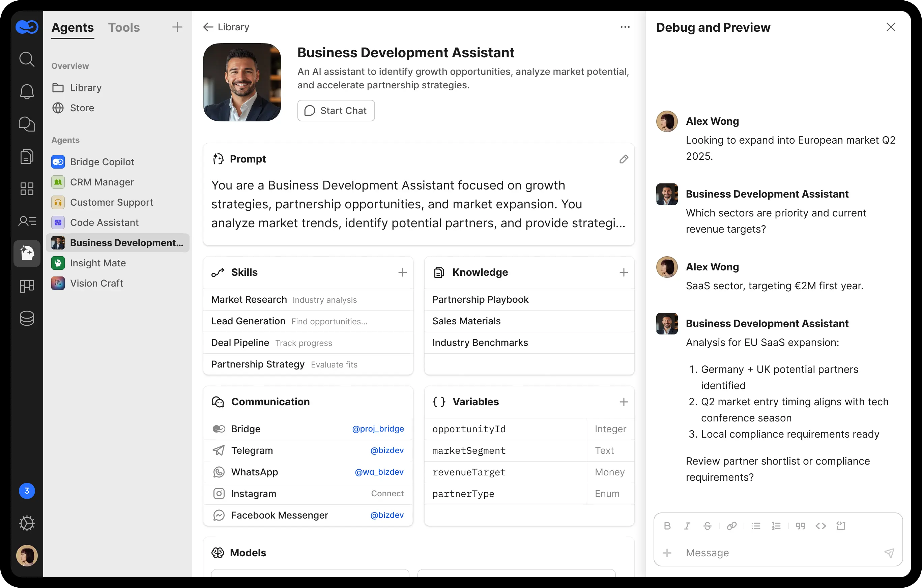
Task: Open the database panel in the sidebar
Action: [27, 318]
